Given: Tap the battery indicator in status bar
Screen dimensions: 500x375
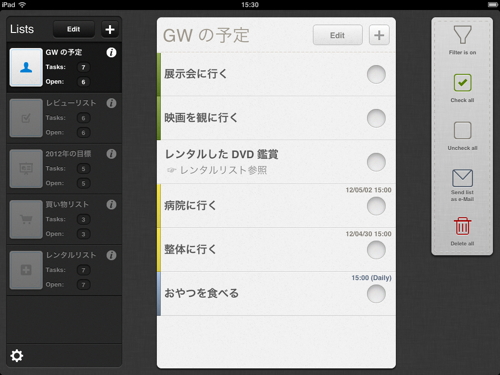Looking at the screenshot, I should (x=493, y=5).
